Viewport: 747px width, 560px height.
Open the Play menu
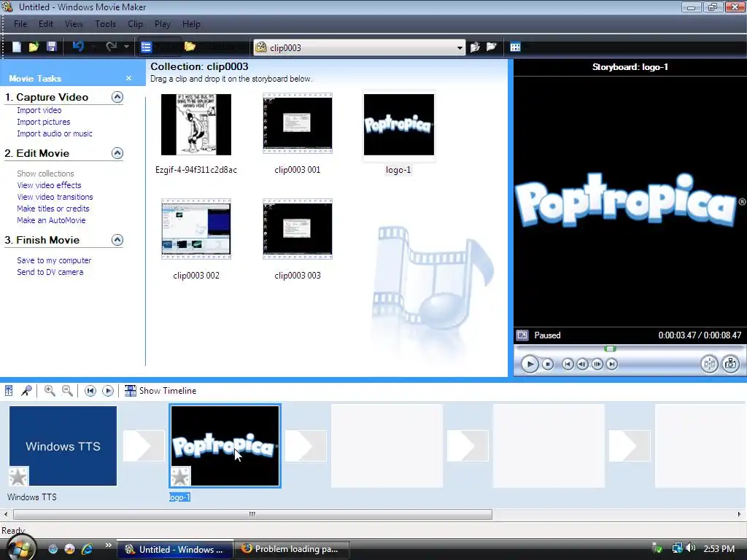163,24
